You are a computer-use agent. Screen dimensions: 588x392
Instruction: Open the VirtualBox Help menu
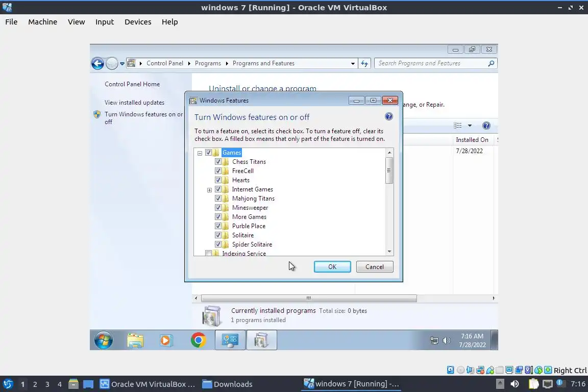tap(170, 22)
